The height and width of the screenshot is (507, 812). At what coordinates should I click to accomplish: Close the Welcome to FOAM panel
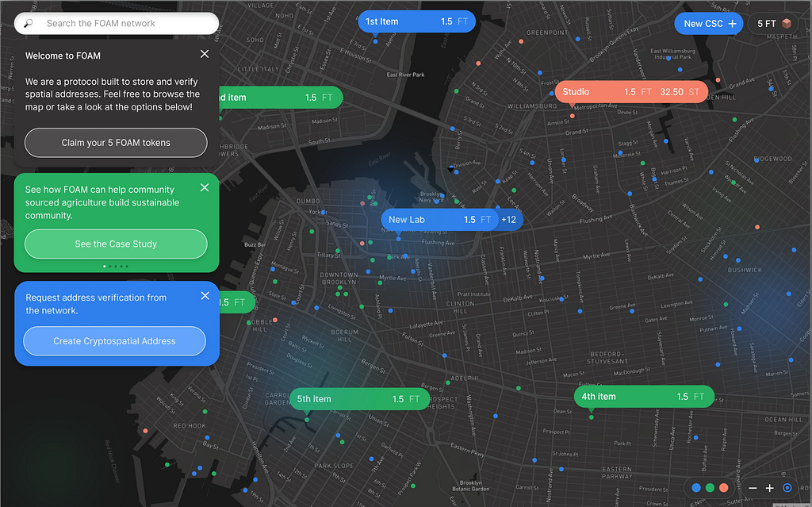pos(205,54)
